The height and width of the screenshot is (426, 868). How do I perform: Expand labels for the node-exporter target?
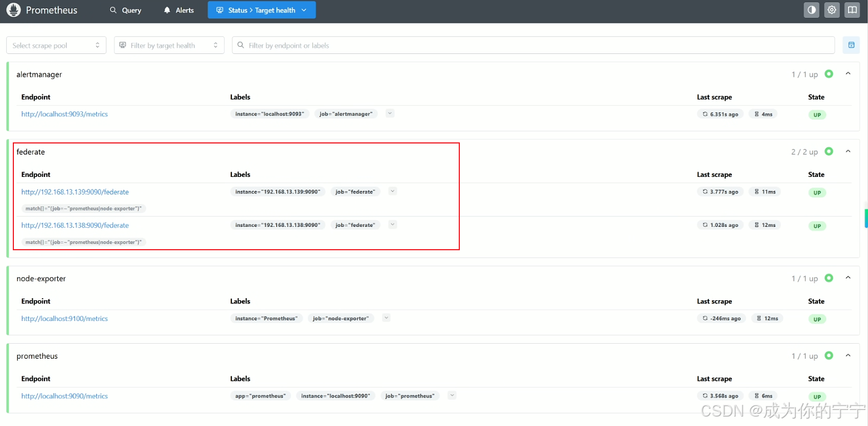[386, 318]
